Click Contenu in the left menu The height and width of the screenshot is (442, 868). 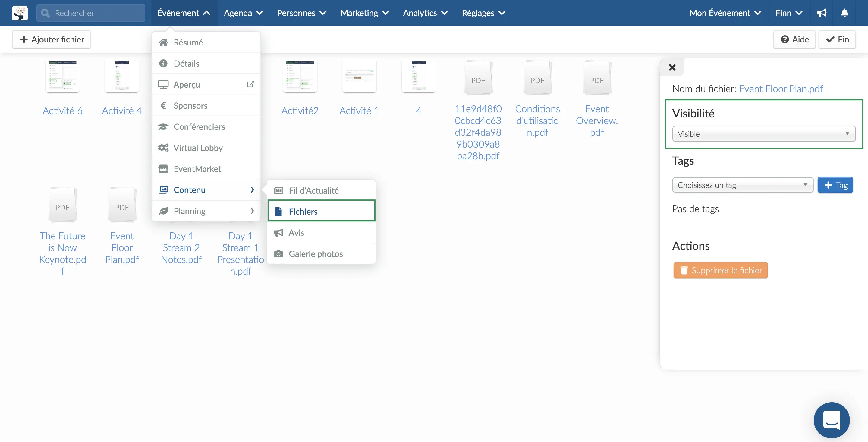[x=189, y=189]
